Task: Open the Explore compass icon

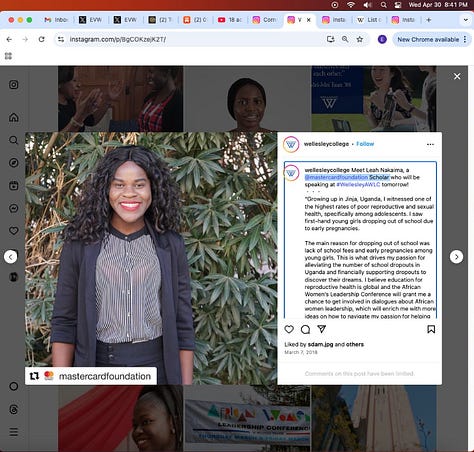Action: point(14,163)
